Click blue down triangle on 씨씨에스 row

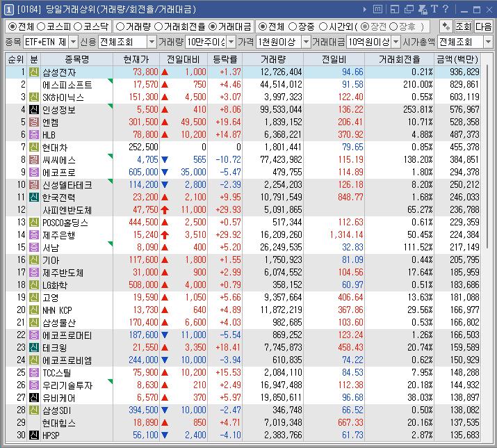165,159
